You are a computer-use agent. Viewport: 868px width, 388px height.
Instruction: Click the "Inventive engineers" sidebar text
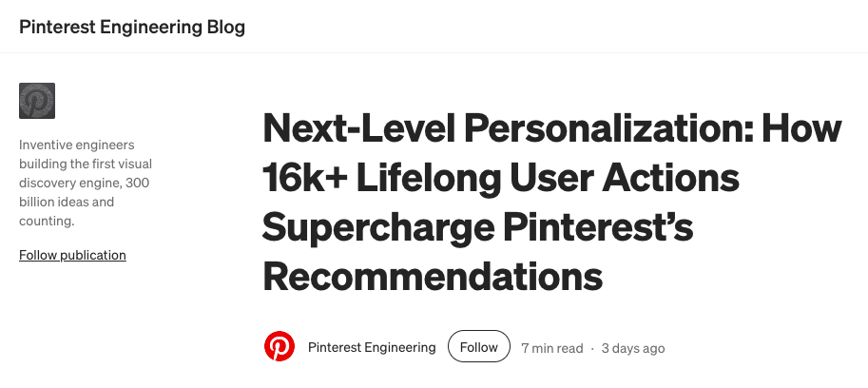tap(77, 145)
